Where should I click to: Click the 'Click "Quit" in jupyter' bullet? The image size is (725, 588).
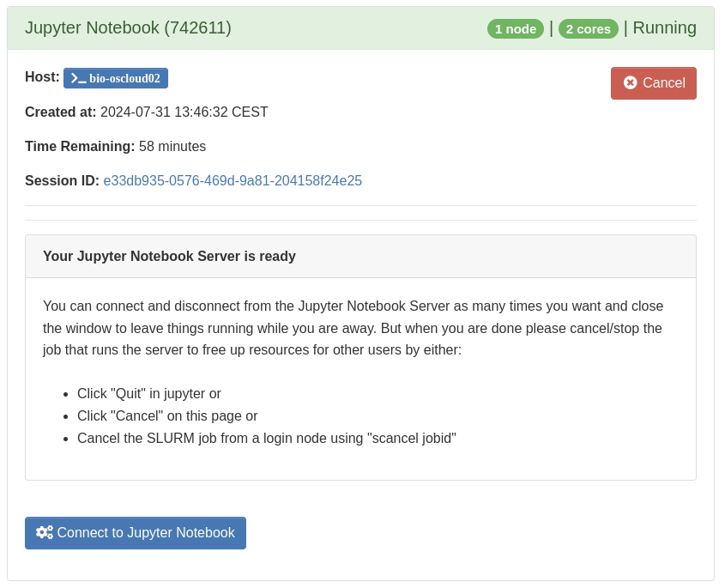tap(149, 394)
